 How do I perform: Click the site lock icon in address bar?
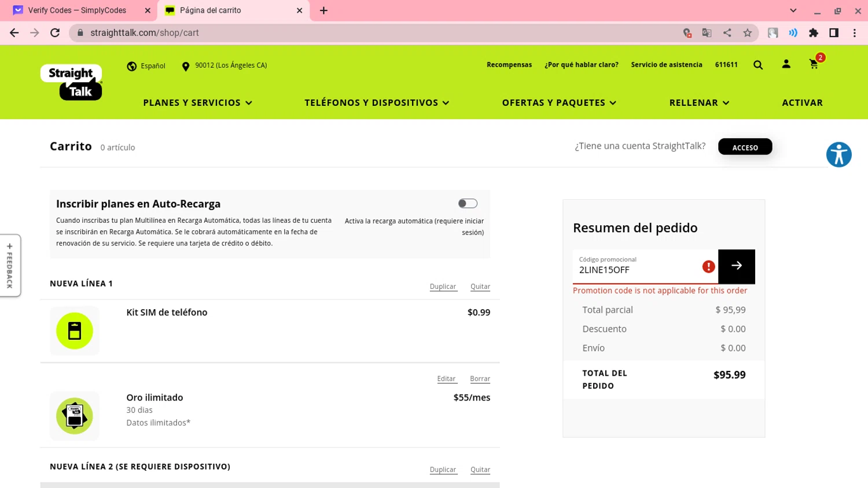pos(80,33)
